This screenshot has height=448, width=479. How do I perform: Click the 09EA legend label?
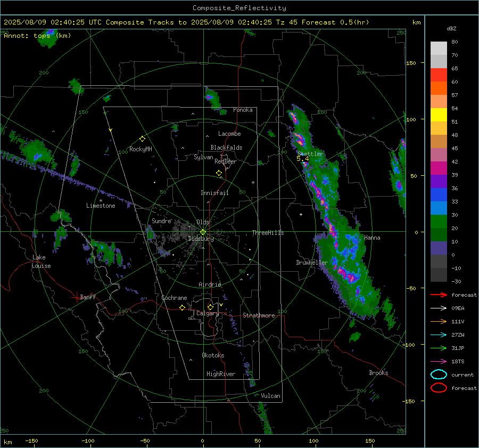click(458, 308)
